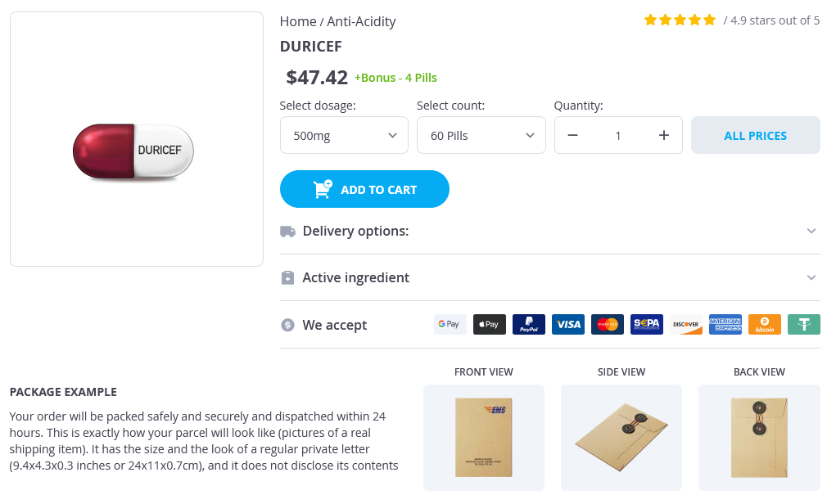Click the SEPA payment icon

646,324
